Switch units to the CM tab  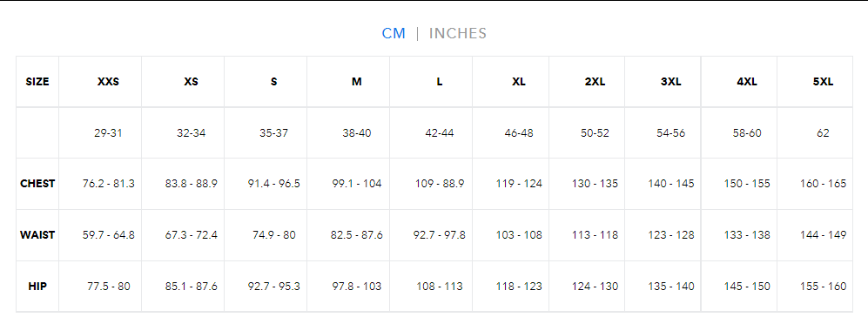click(394, 33)
